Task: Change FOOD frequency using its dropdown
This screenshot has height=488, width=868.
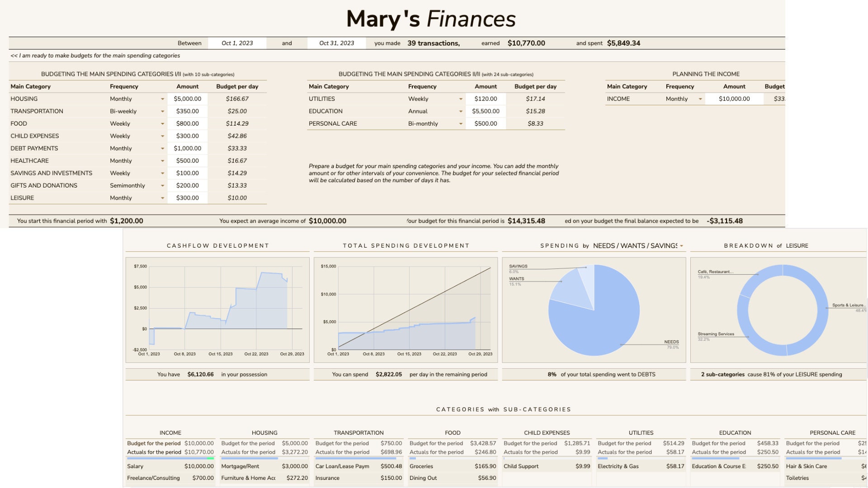Action: click(x=163, y=123)
